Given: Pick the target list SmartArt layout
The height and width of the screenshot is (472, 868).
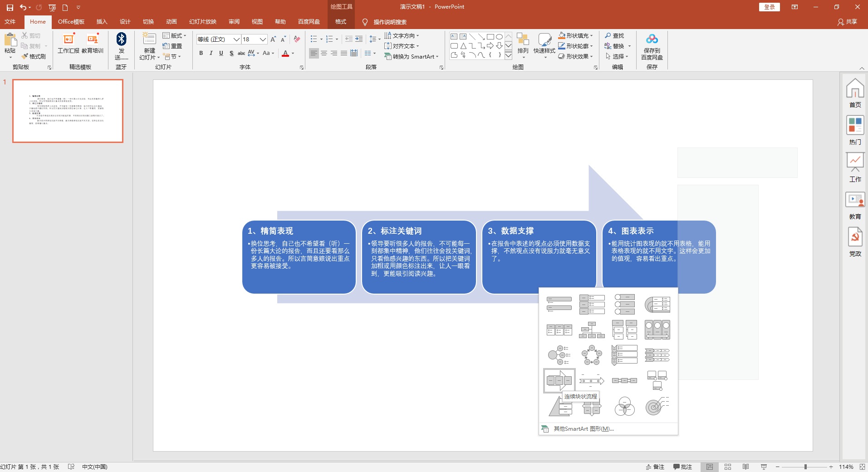Looking at the screenshot, I should pos(657,407).
